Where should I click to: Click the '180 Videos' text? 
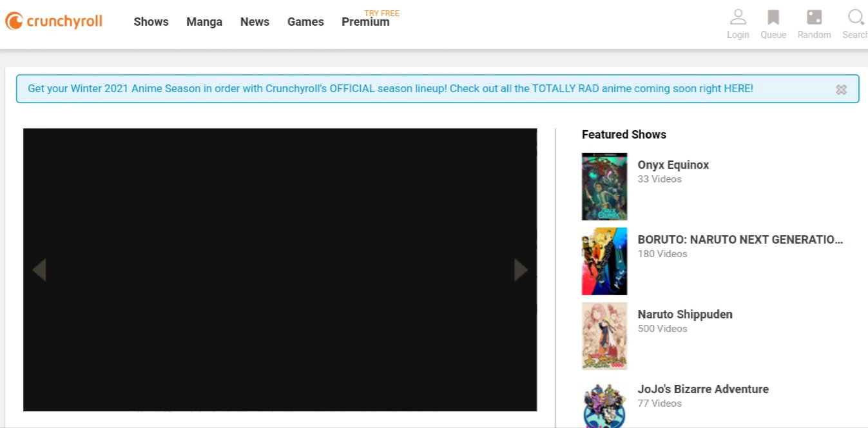point(662,254)
